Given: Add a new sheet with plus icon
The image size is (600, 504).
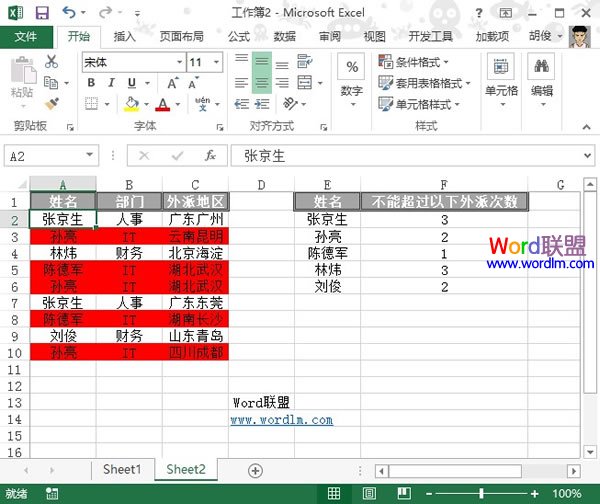Looking at the screenshot, I should [255, 470].
